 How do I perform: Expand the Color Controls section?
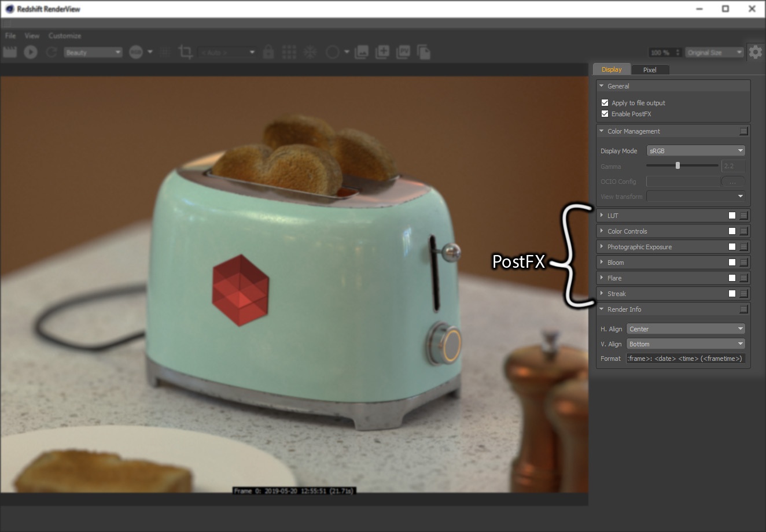click(x=602, y=231)
